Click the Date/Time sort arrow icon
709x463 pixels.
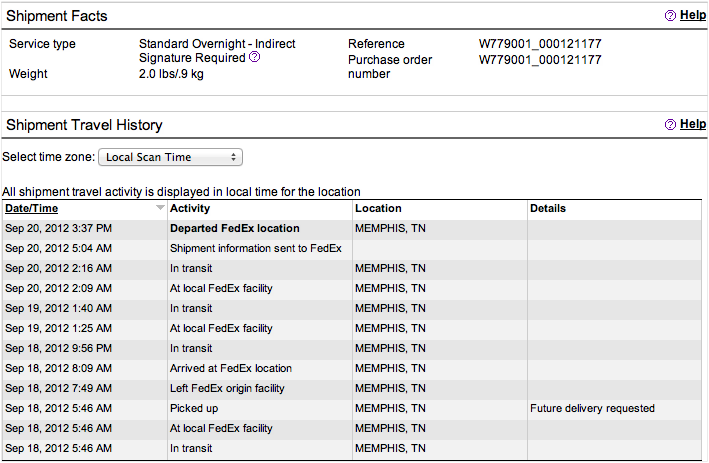coord(160,209)
